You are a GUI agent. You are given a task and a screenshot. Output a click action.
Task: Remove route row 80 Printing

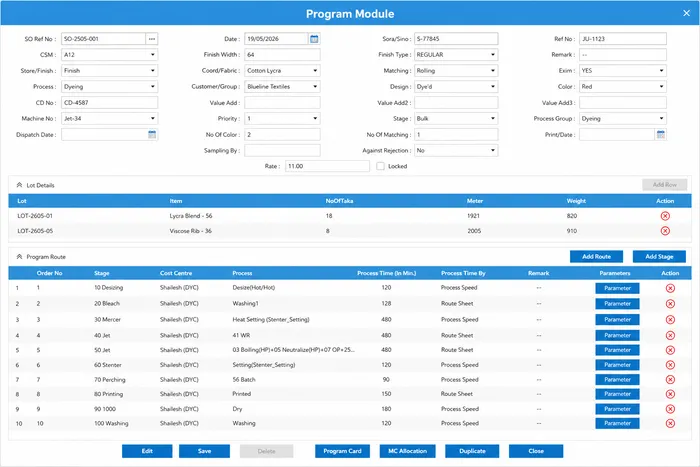click(670, 394)
